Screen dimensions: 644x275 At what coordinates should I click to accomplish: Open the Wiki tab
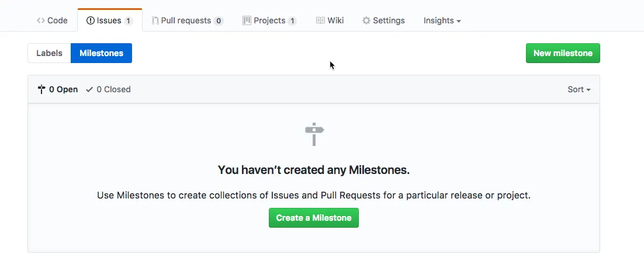pos(335,20)
